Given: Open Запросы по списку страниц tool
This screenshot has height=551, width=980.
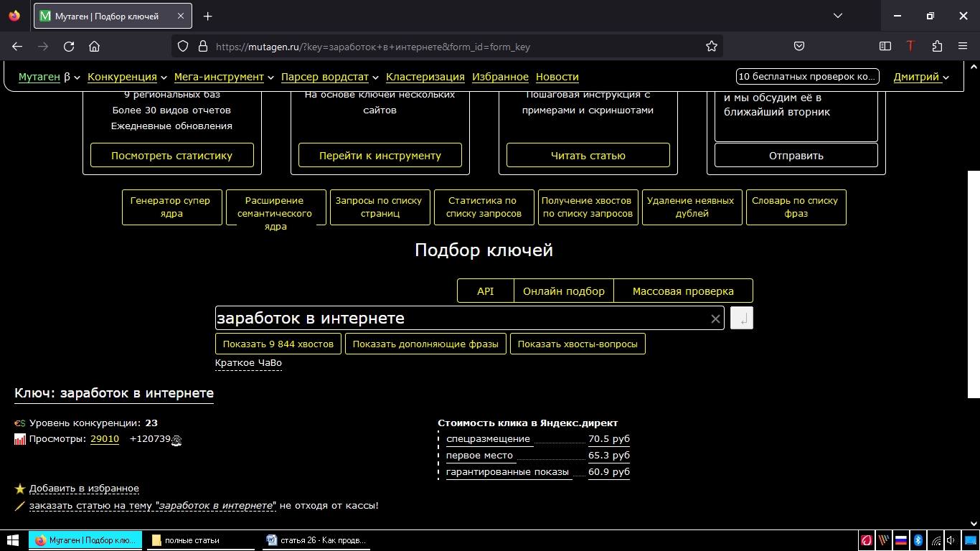Looking at the screenshot, I should pyautogui.click(x=380, y=207).
